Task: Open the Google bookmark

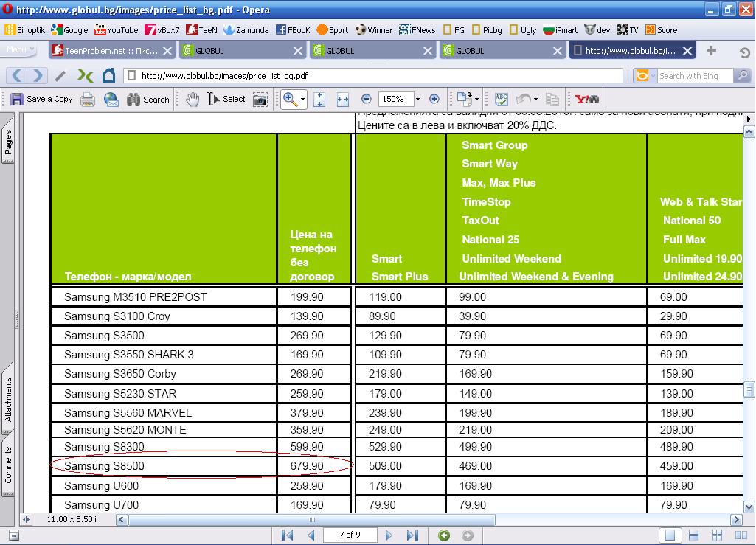Action: (x=70, y=30)
